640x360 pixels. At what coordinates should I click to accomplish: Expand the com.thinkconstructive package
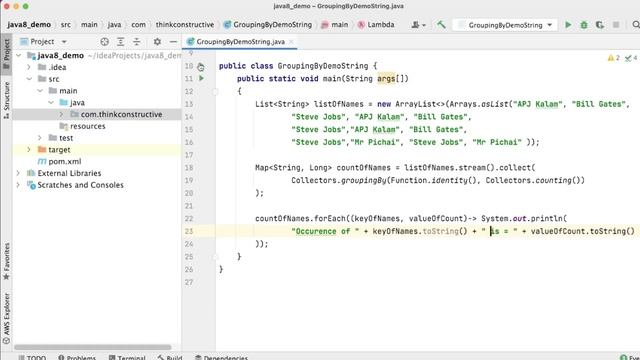(61, 114)
